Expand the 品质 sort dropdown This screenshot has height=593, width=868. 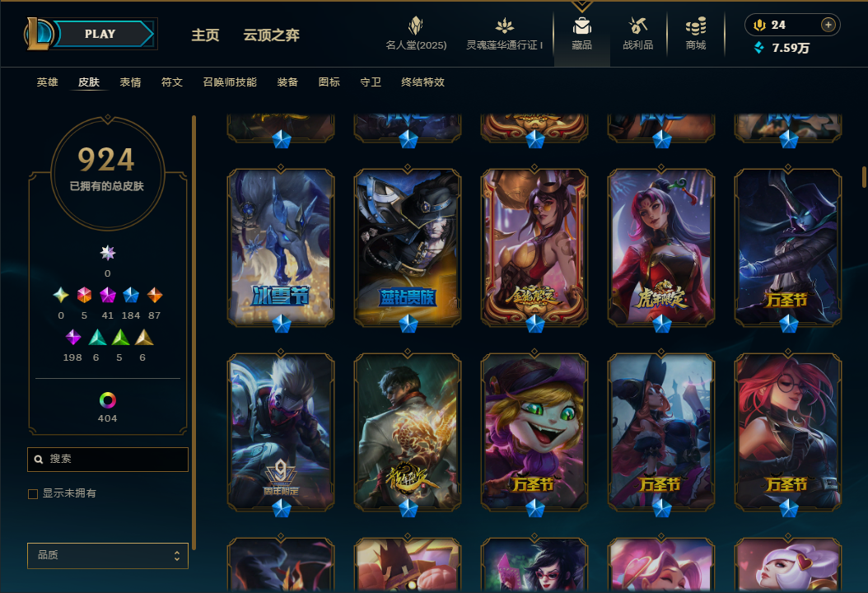click(108, 555)
